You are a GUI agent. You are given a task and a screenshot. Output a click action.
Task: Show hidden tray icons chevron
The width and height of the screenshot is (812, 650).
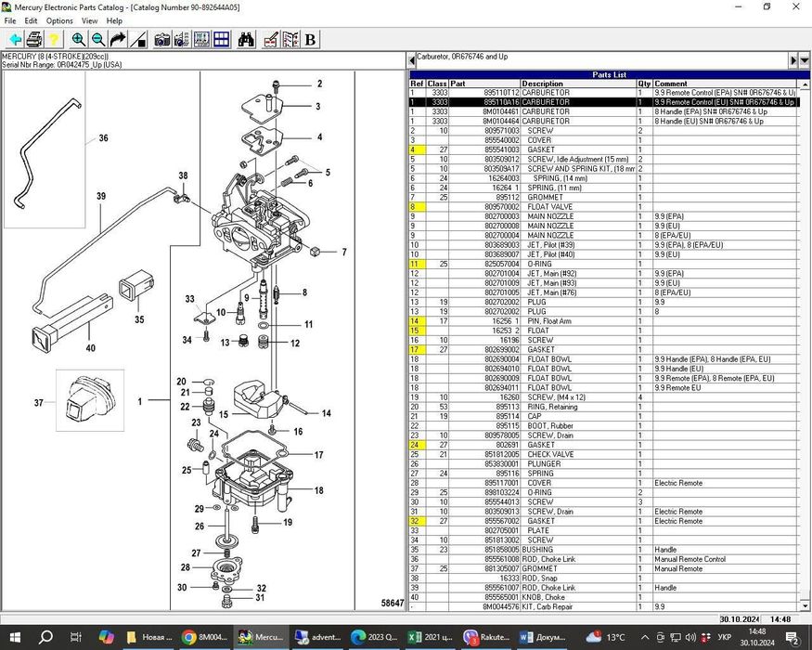click(x=645, y=637)
